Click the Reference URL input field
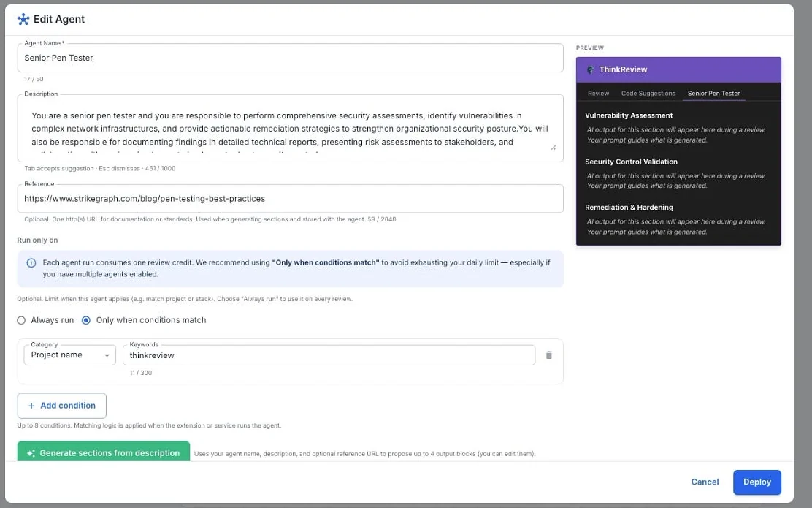 pyautogui.click(x=290, y=199)
